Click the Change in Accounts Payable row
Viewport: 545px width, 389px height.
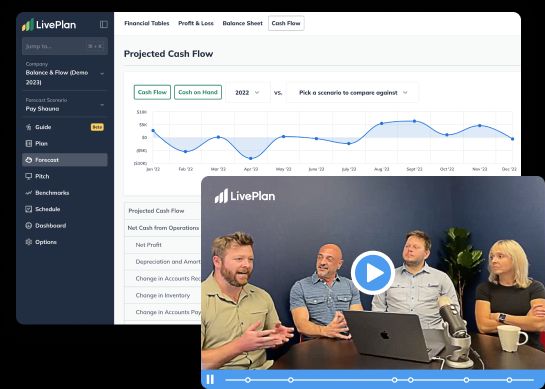(x=163, y=312)
